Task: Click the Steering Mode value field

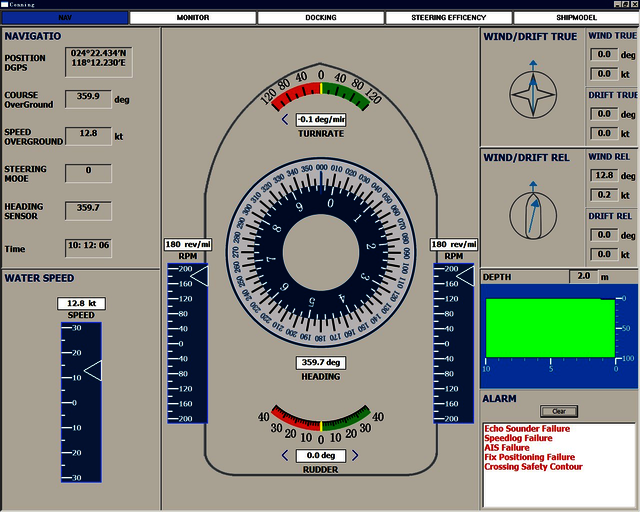Action: [x=88, y=173]
